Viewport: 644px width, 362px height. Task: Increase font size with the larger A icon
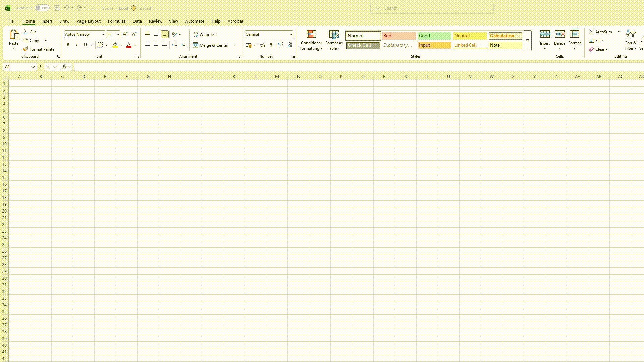point(125,34)
